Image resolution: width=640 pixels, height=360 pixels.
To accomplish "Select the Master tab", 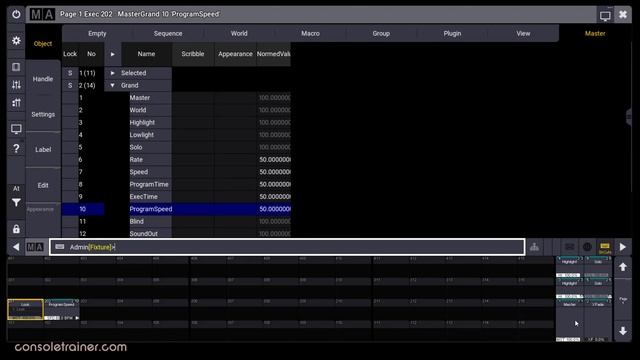I will pos(595,33).
